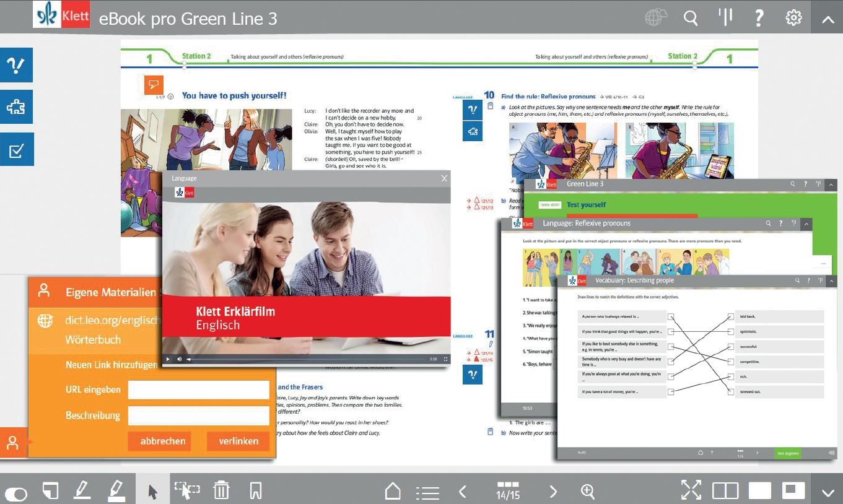The image size is (843, 504).
Task: Close the Language video window
Action: (x=444, y=178)
